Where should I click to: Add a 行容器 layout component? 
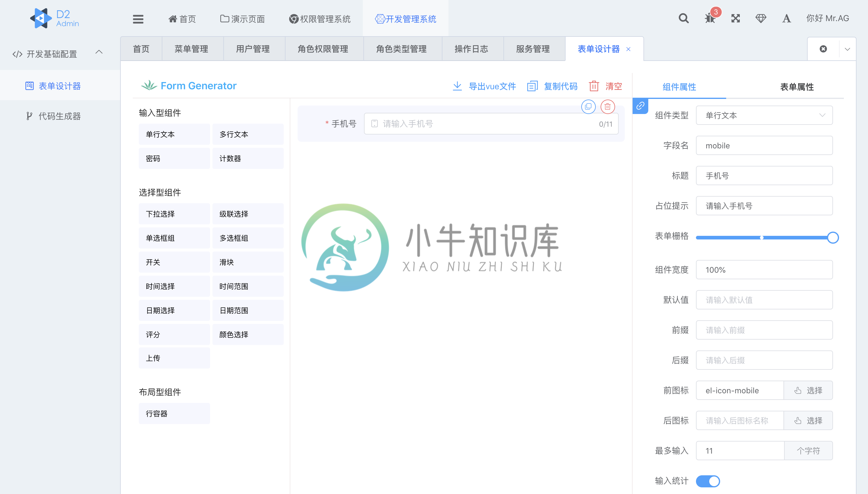click(x=174, y=413)
